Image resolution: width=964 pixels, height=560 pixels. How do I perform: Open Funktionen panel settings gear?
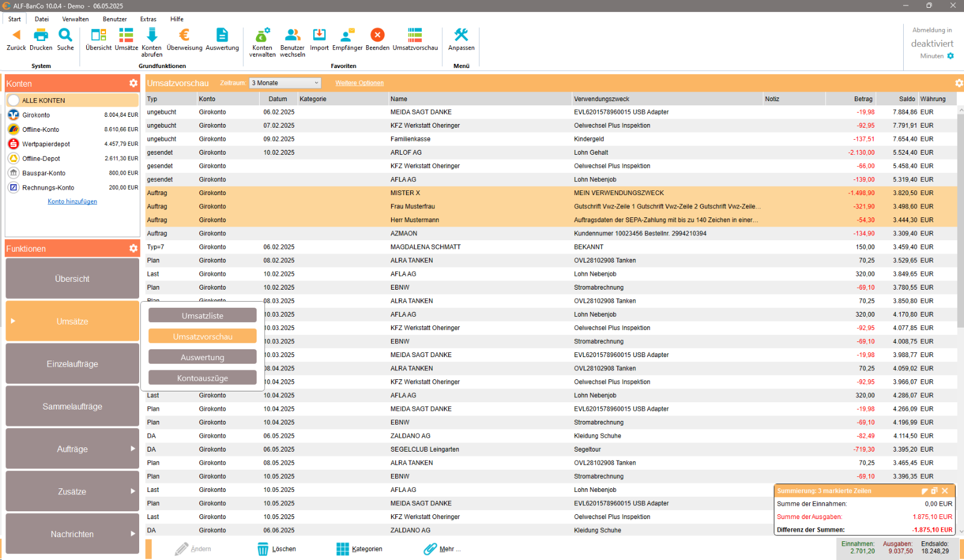click(133, 248)
